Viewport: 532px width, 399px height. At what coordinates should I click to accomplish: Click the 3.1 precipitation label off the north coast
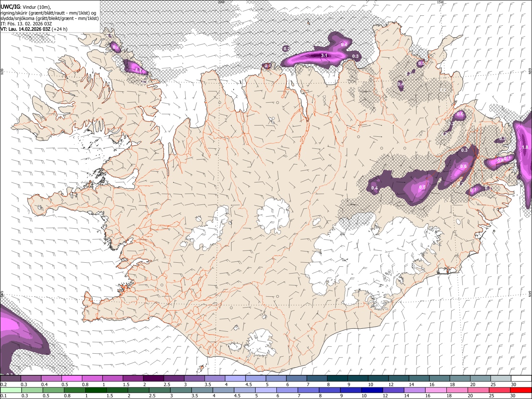click(x=325, y=55)
